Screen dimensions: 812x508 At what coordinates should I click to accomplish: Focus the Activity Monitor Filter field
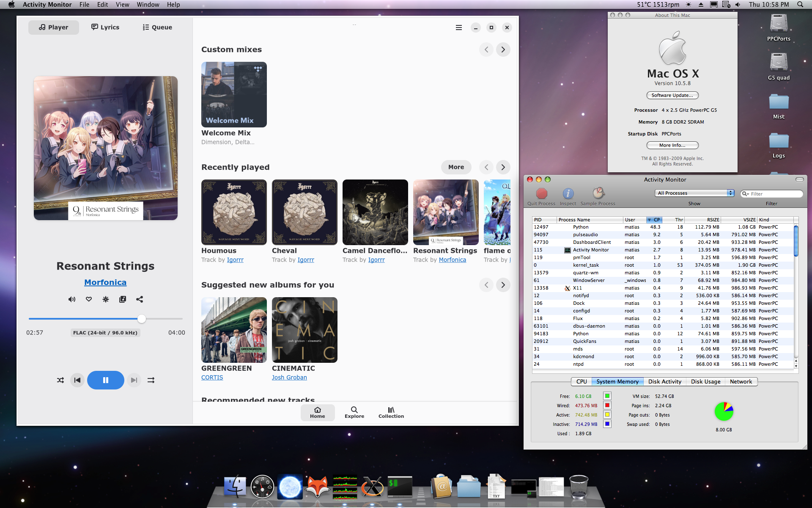[x=772, y=194]
